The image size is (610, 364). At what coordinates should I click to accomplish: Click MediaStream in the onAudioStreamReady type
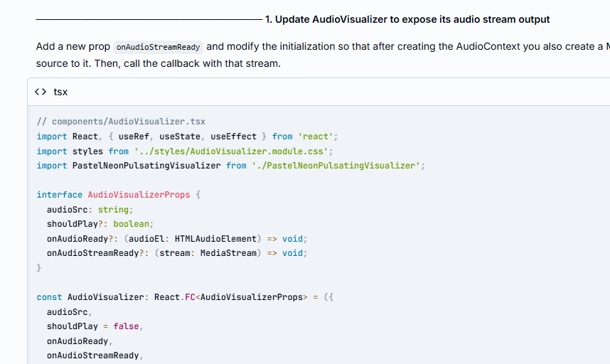228,253
